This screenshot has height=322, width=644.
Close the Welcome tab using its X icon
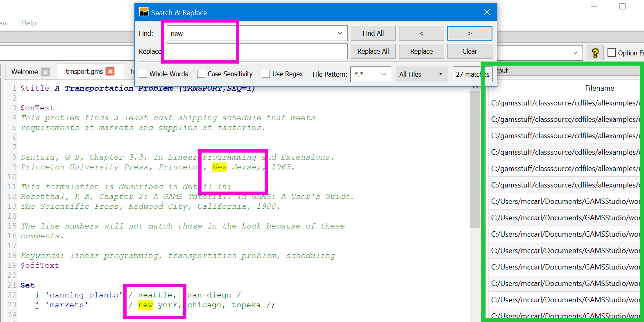pyautogui.click(x=45, y=72)
